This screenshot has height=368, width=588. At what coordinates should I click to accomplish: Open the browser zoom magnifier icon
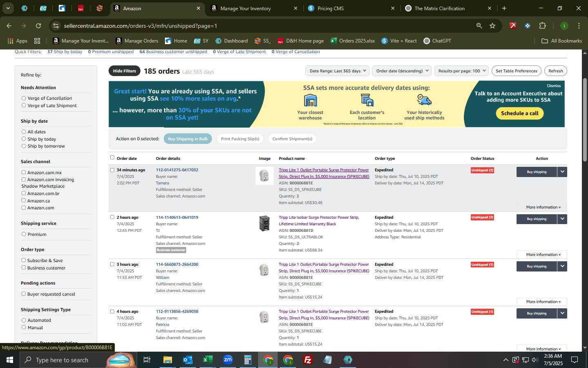(479, 26)
